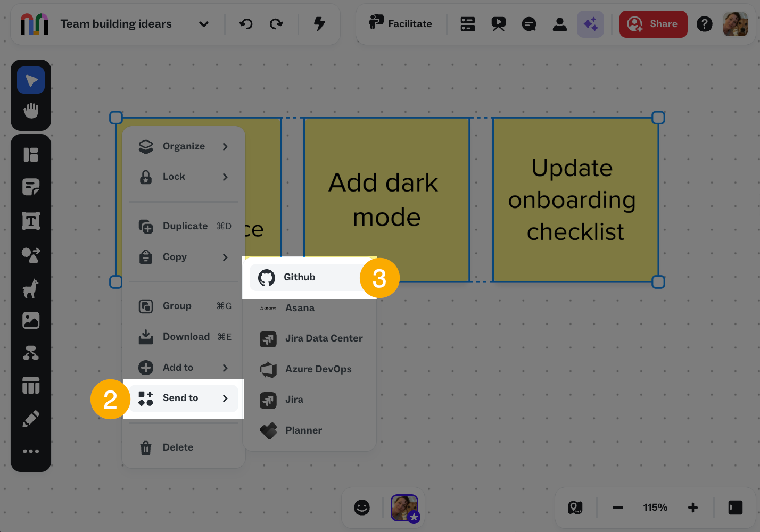Viewport: 760px width, 532px height.
Task: Launch the AI sparkle assistant
Action: tap(591, 24)
